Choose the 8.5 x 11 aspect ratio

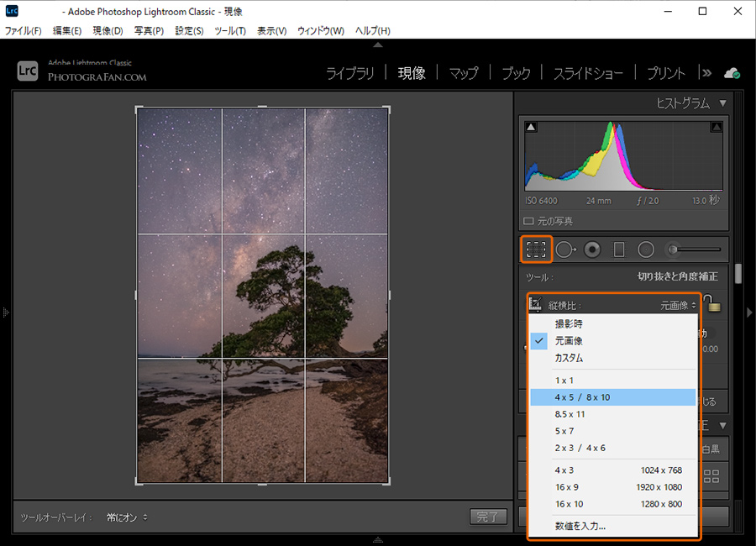pyautogui.click(x=613, y=414)
